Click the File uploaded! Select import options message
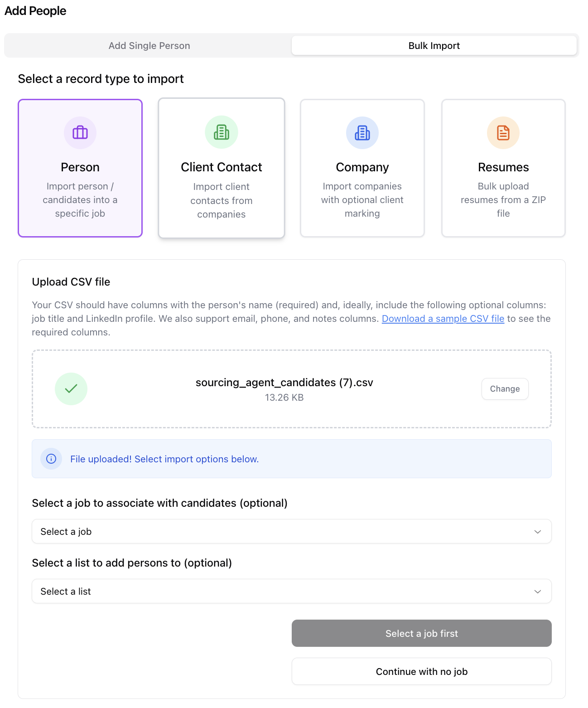Viewport: 588px width, 708px height. 164,459
